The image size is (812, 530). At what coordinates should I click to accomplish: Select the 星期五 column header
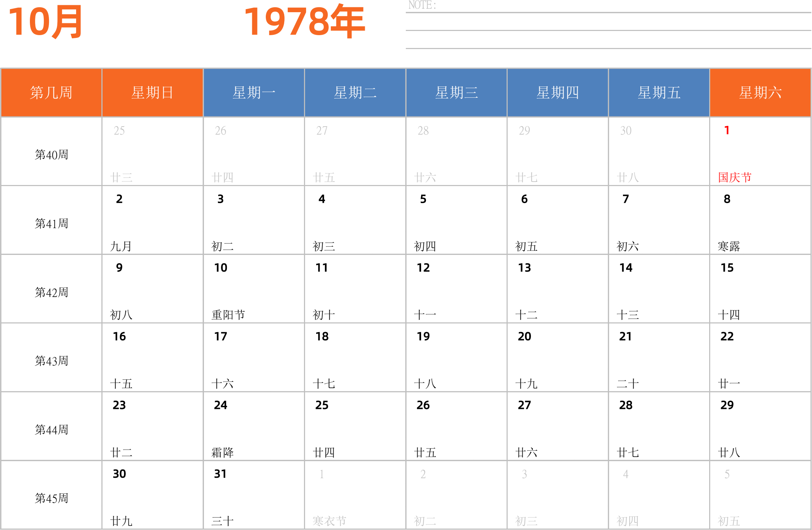pos(659,93)
